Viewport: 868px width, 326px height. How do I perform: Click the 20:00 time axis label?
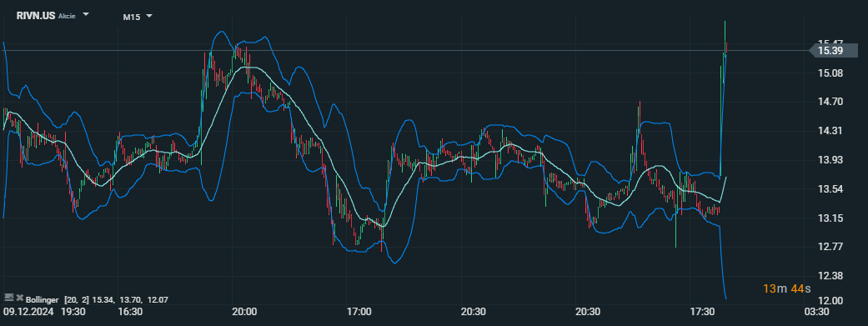click(244, 312)
